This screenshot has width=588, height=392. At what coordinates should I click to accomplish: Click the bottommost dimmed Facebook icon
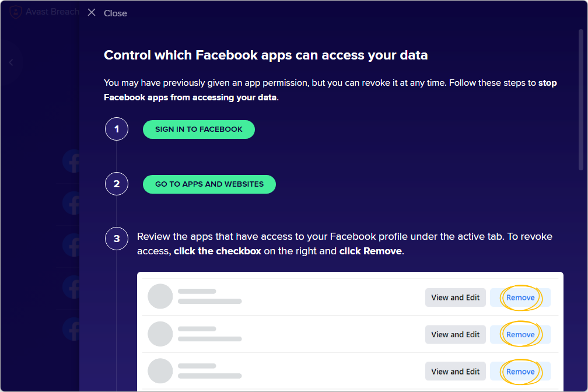72,329
